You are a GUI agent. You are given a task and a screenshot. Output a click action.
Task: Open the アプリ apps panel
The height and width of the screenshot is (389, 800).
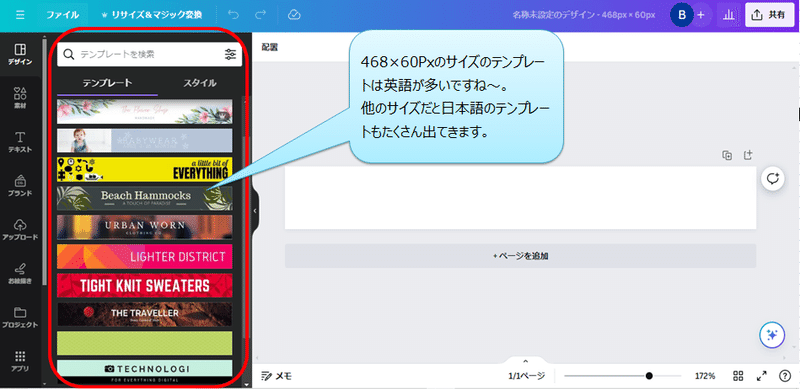coord(20,361)
